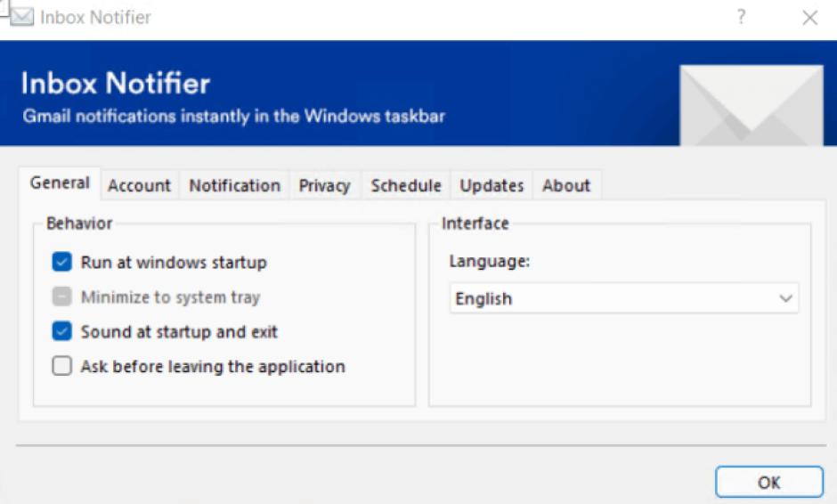
Task: Click the envelope icon in the title bar
Action: 21,17
